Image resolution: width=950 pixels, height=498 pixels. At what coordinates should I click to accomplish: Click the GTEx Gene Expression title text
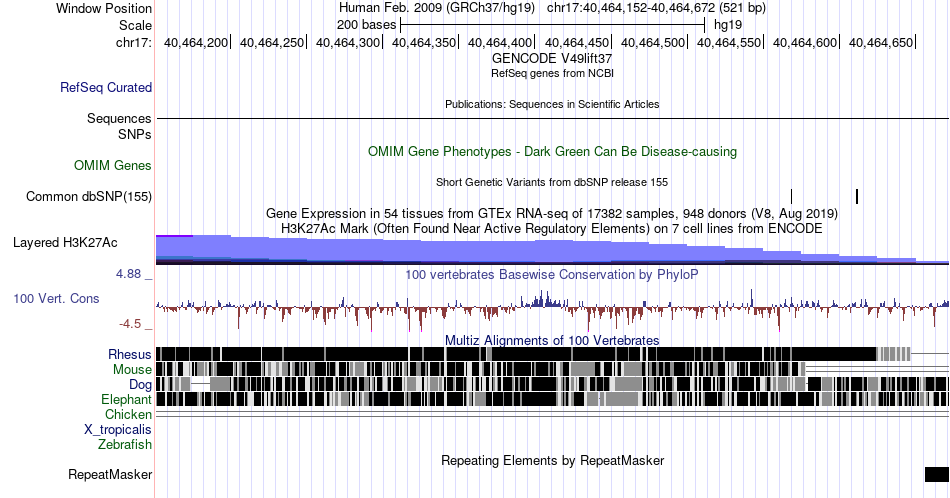(x=552, y=213)
